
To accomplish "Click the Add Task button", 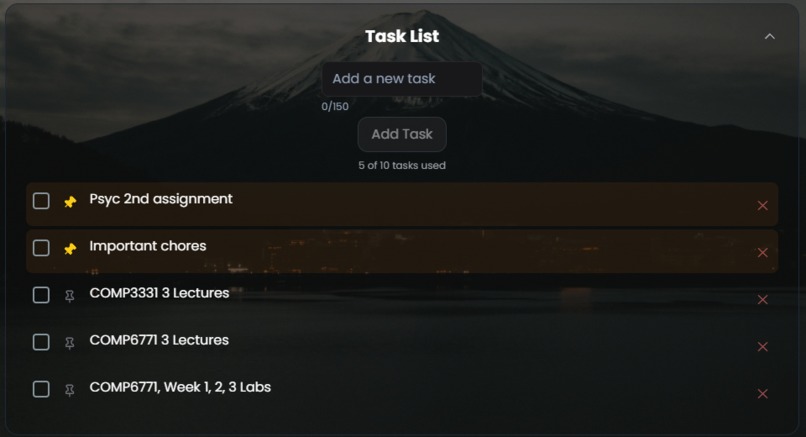I will point(402,134).
